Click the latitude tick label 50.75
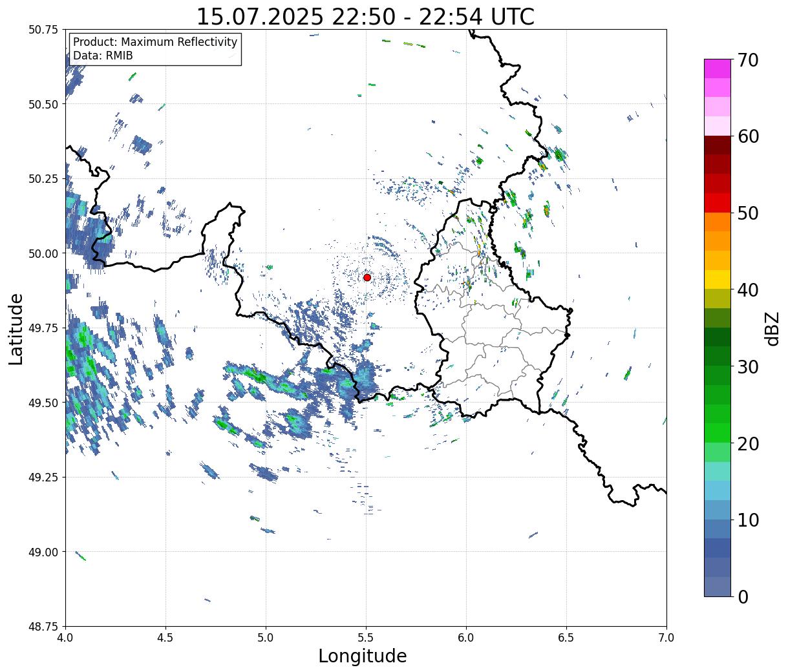Viewport: 788px width, 672px height. pyautogui.click(x=43, y=30)
